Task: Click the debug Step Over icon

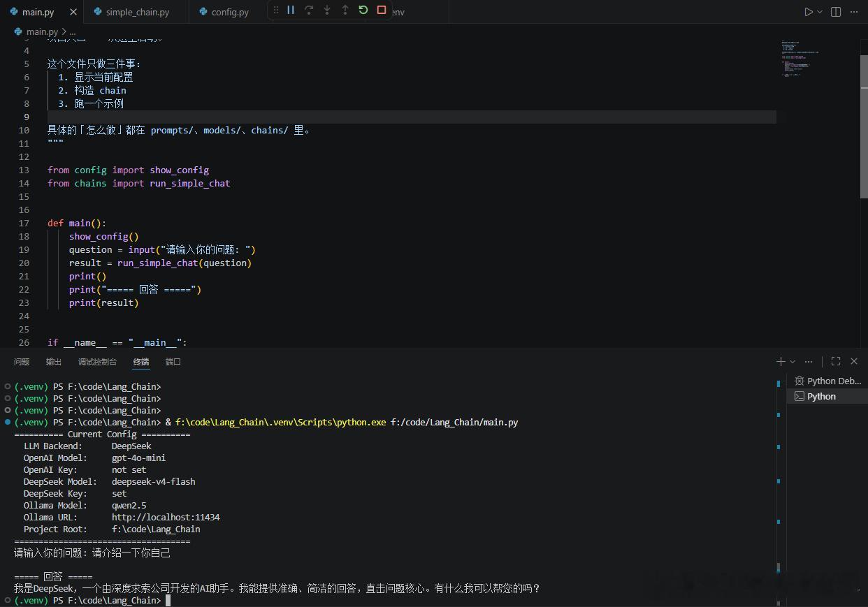Action: [x=309, y=10]
